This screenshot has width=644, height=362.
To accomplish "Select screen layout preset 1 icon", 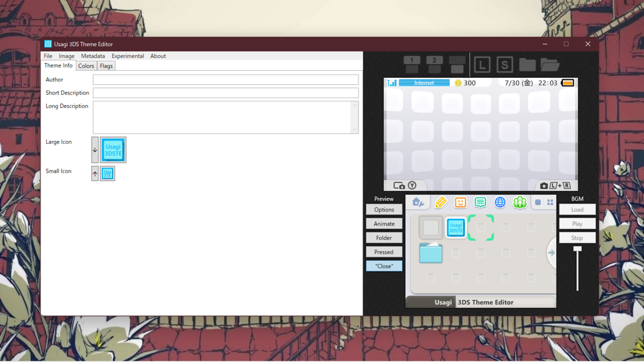I will (x=412, y=64).
